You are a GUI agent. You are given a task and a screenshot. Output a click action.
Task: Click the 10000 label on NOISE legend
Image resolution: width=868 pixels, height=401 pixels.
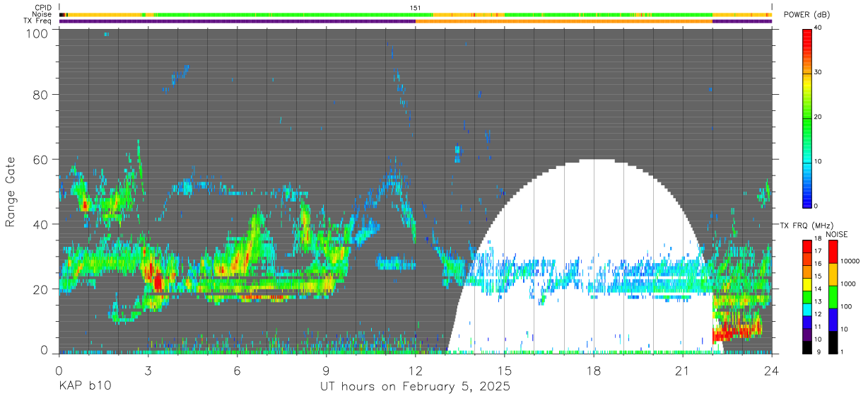click(851, 261)
